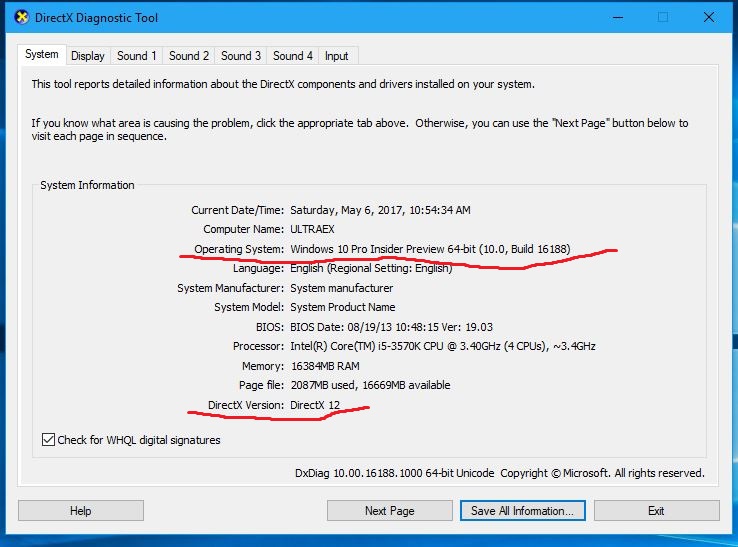
Task: Click the DxDiag 10.00.16188.1000 version text
Action: [x=394, y=473]
